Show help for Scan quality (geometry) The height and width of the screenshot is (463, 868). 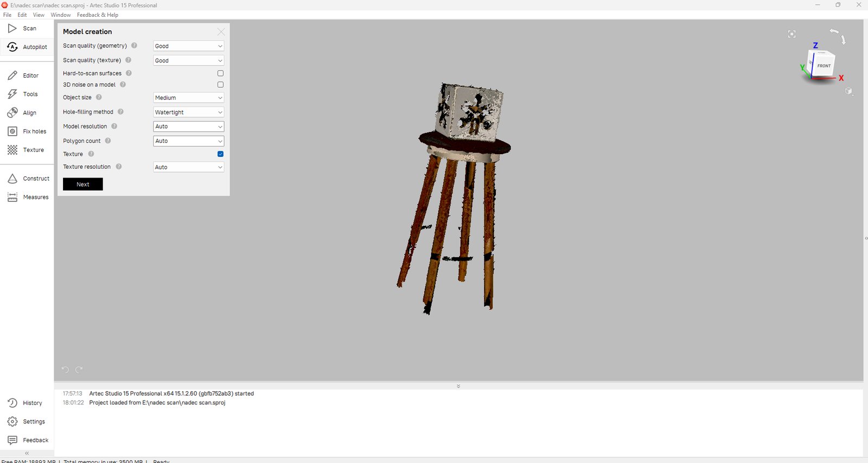point(134,46)
